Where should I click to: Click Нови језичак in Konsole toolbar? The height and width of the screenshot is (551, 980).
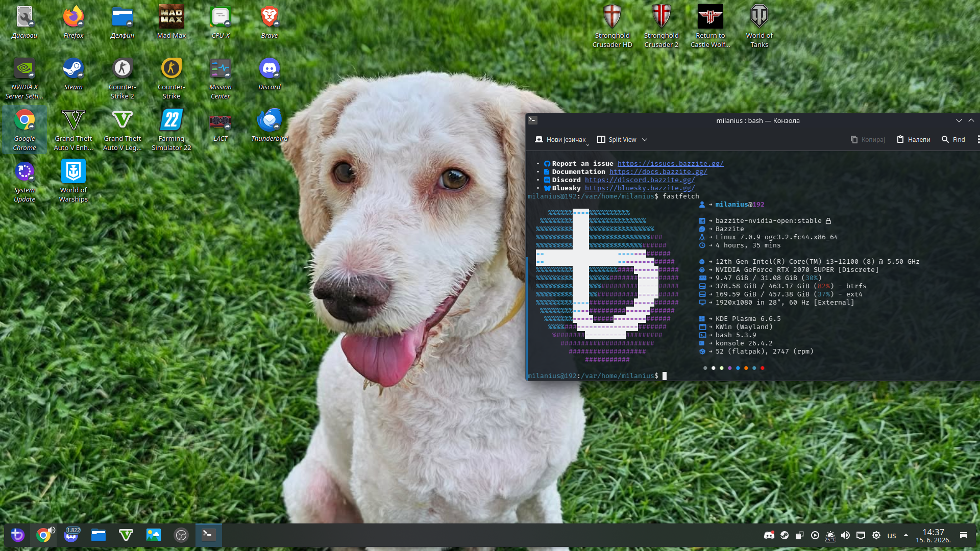coord(561,139)
